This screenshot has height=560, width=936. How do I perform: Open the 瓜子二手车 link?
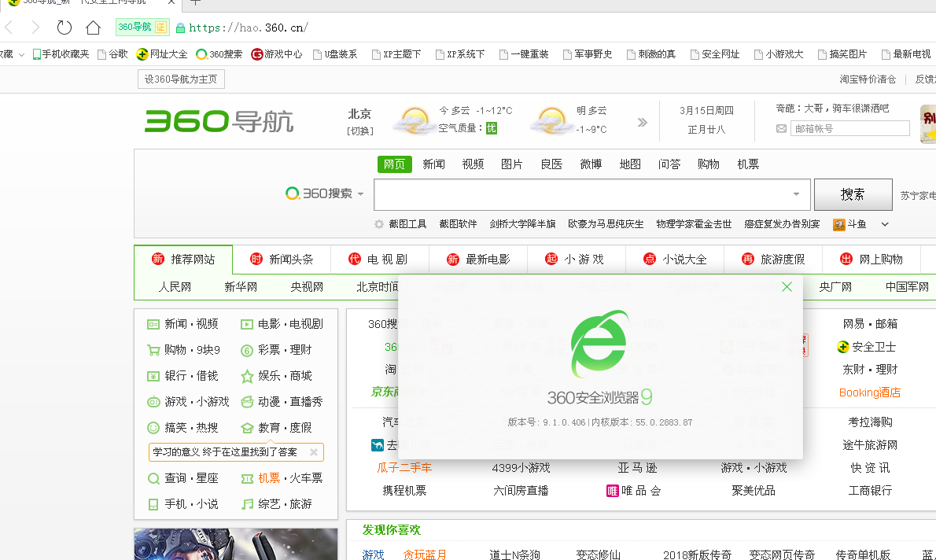pos(404,468)
